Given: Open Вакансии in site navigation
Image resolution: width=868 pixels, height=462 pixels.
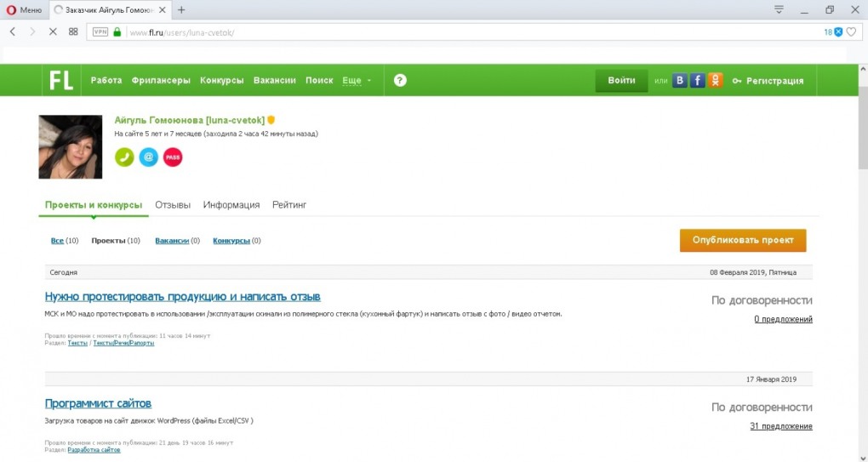Looking at the screenshot, I should (x=275, y=81).
